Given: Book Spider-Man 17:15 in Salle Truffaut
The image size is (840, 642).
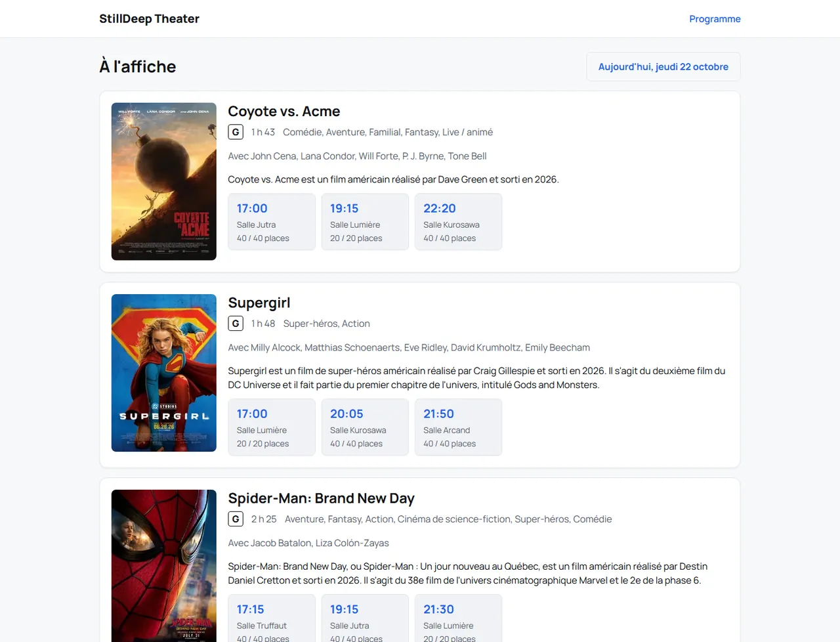Looking at the screenshot, I should tap(272, 618).
